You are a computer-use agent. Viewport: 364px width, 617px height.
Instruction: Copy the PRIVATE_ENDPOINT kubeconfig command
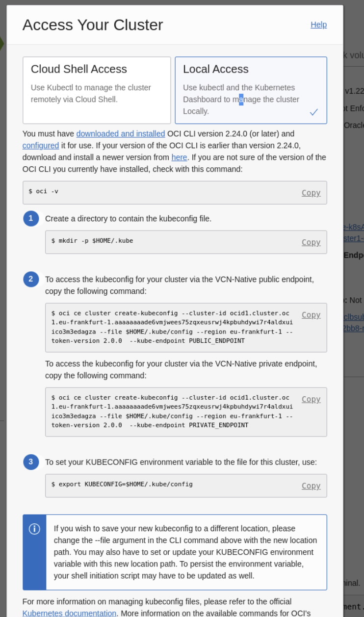pyautogui.click(x=311, y=399)
